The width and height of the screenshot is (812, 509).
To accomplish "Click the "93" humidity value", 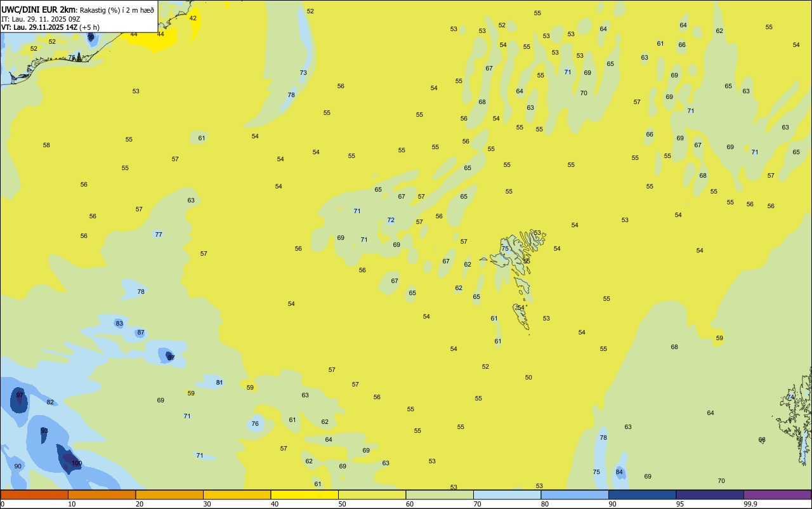I will pos(44,431).
